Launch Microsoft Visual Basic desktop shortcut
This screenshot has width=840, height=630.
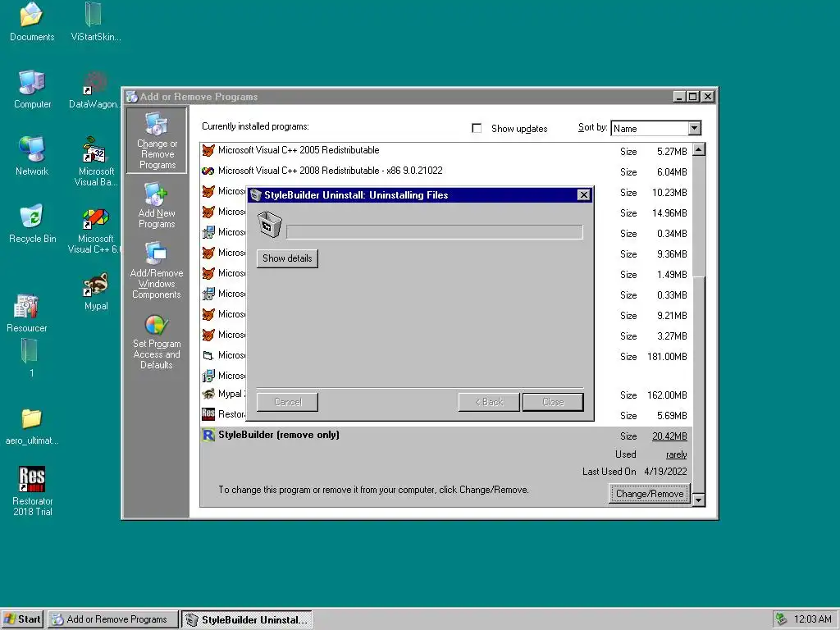(95, 149)
